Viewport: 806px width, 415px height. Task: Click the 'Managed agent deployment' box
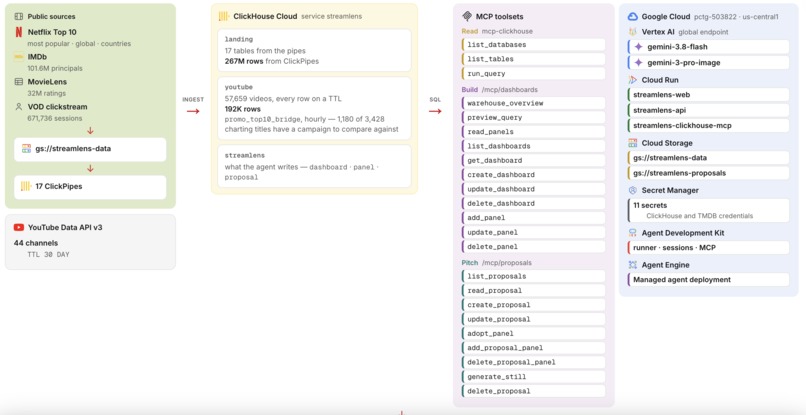point(708,280)
